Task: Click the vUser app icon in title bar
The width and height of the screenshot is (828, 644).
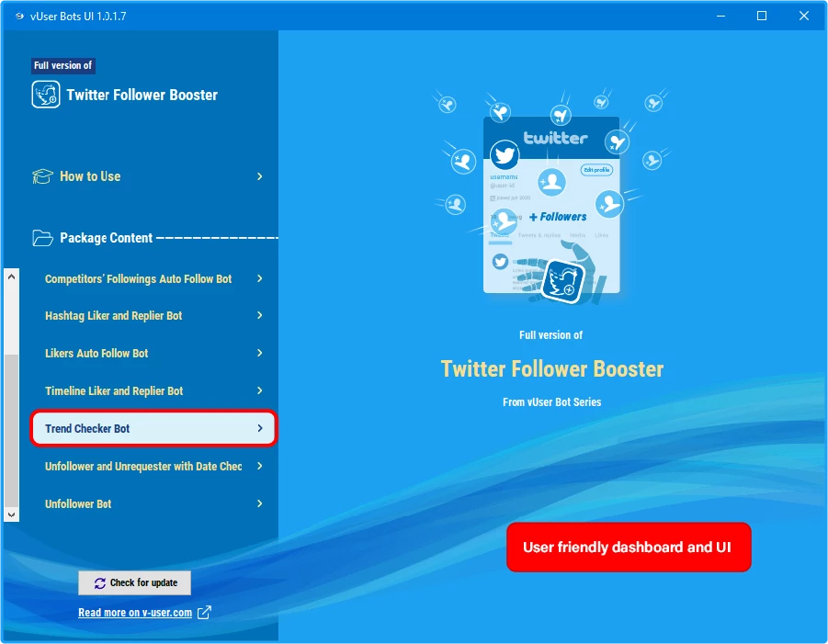Action: click(19, 16)
